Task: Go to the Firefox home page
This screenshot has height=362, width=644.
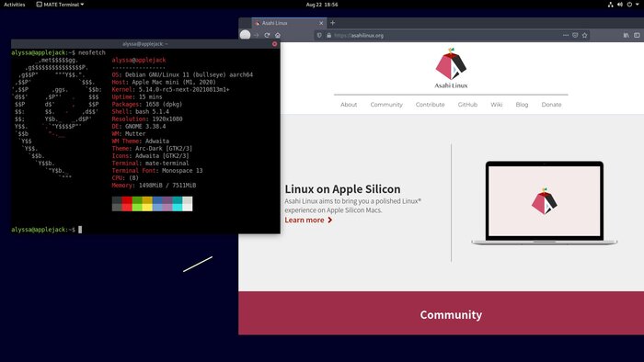Action: pos(278,35)
